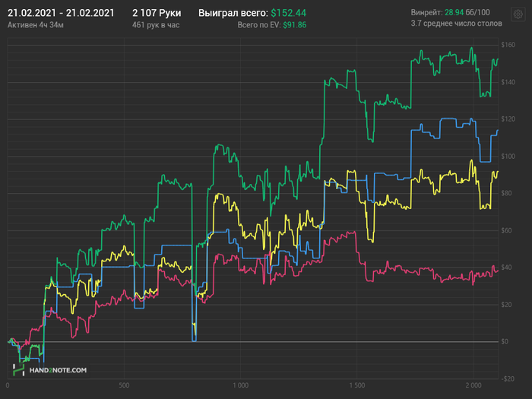This screenshot has width=532, height=399.
Task: Select the 0 hands axis label
Action: [x=8, y=385]
